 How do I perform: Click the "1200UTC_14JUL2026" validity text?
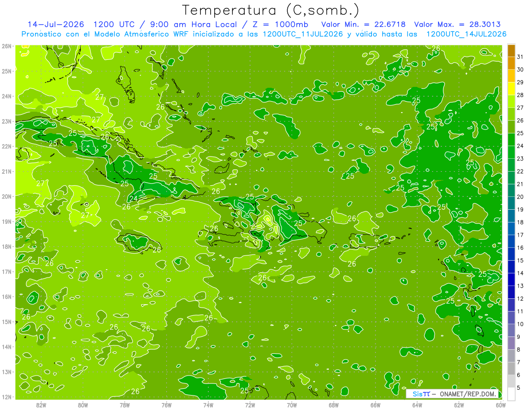tap(466, 34)
